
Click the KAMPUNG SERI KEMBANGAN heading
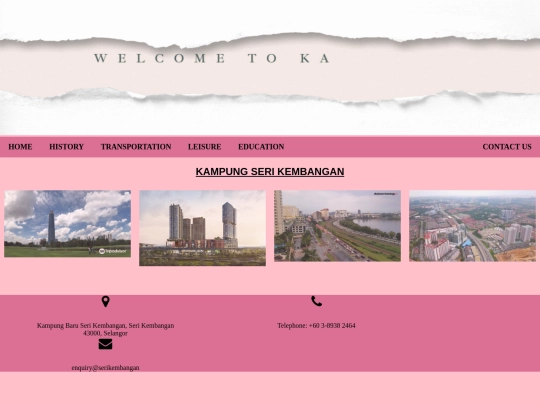[x=270, y=172]
